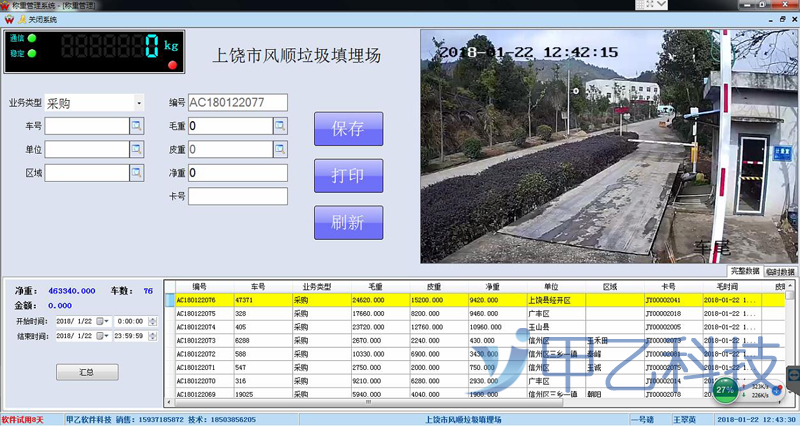Click the lookup icon beside 毛重 field
The width and height of the screenshot is (800, 426).
[281, 126]
